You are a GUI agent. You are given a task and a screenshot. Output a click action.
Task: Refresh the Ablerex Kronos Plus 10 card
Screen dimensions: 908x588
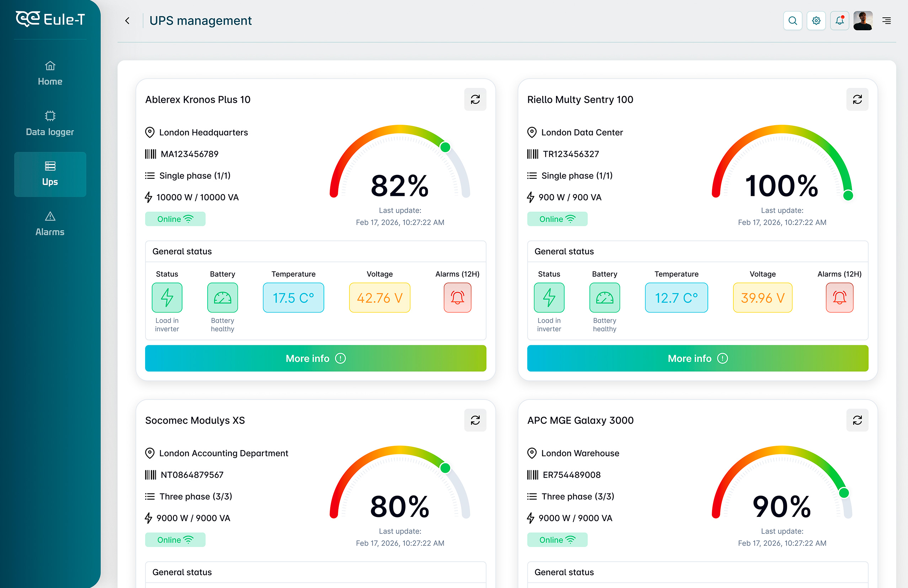click(475, 100)
